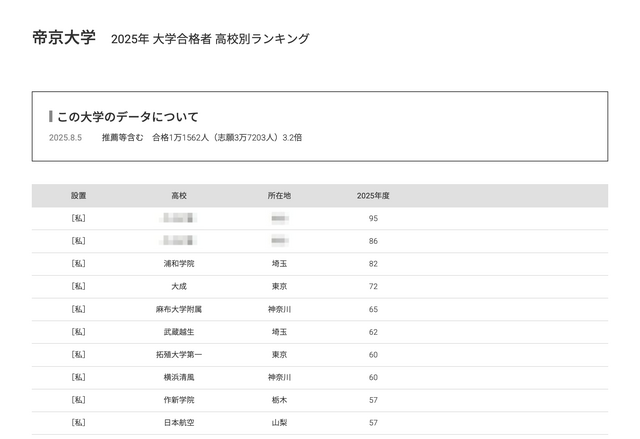Click the [私] tag in the 大成 row
The height and width of the screenshot is (439, 640).
[x=78, y=286]
